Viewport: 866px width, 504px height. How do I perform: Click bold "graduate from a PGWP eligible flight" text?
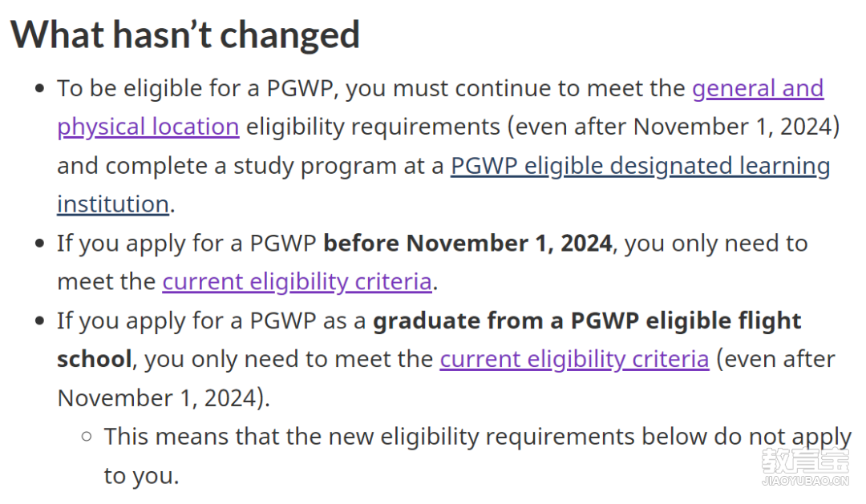pyautogui.click(x=587, y=321)
